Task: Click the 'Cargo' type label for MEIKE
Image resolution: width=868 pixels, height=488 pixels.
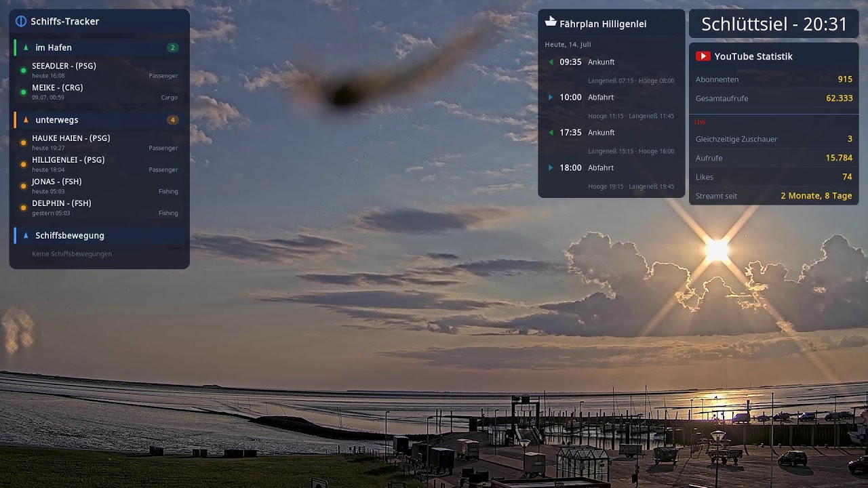Action: point(170,98)
